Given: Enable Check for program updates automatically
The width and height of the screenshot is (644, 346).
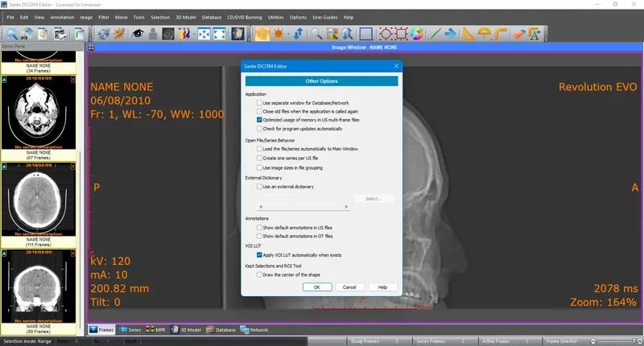Looking at the screenshot, I should tap(259, 129).
